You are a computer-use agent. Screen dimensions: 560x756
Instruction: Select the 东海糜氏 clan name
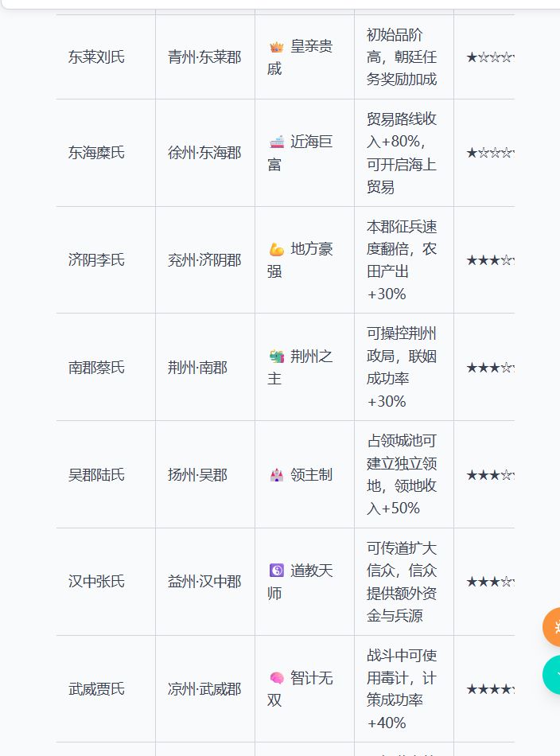point(96,153)
